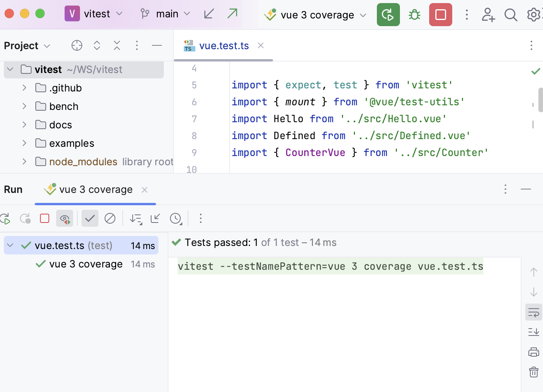Screen dimensions: 543x392
Task: Toggle Show Ignored tests filter
Action: coord(110,219)
